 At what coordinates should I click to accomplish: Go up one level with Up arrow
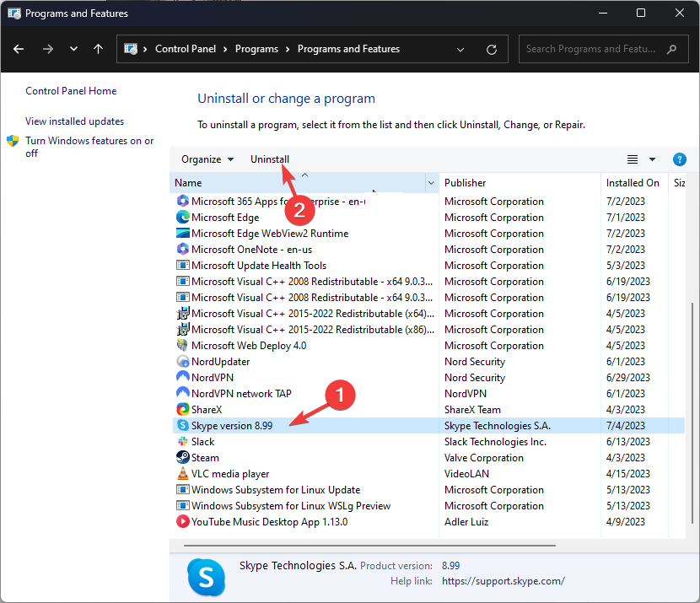pos(98,49)
